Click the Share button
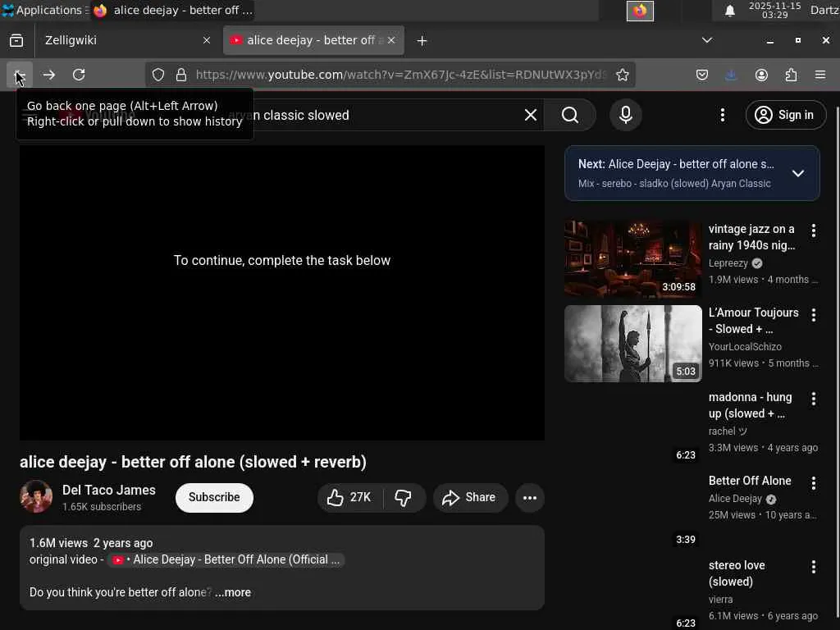The image size is (840, 630). point(469,498)
